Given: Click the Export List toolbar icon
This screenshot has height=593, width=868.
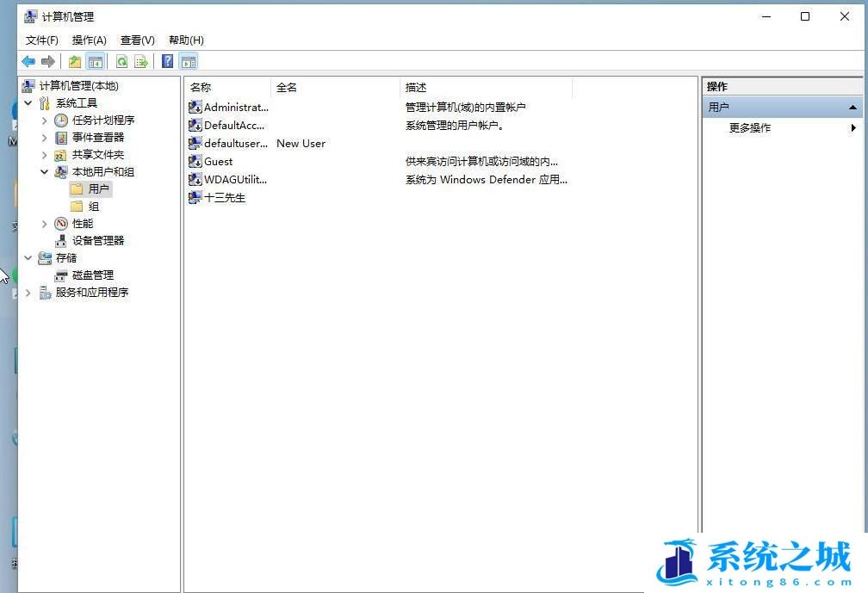Looking at the screenshot, I should pos(140,61).
